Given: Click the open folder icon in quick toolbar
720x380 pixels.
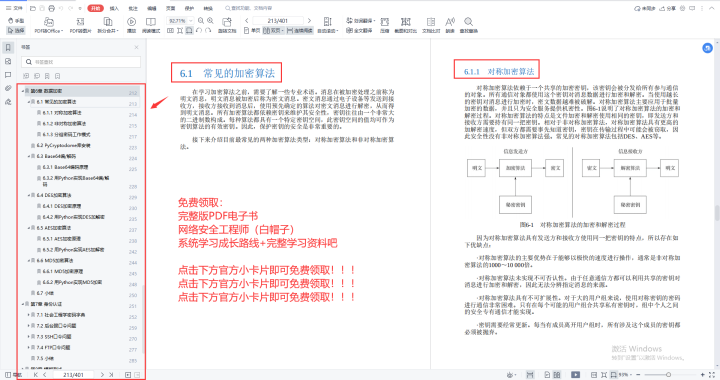Looking at the screenshot, I should 33,8.
